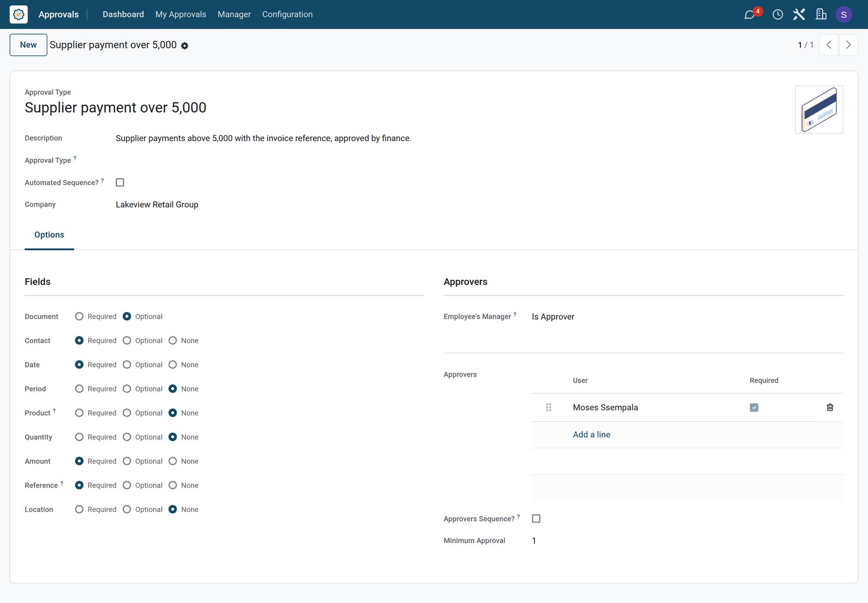868x603 pixels.
Task: Click the Approvals app logo icon
Action: [x=18, y=14]
